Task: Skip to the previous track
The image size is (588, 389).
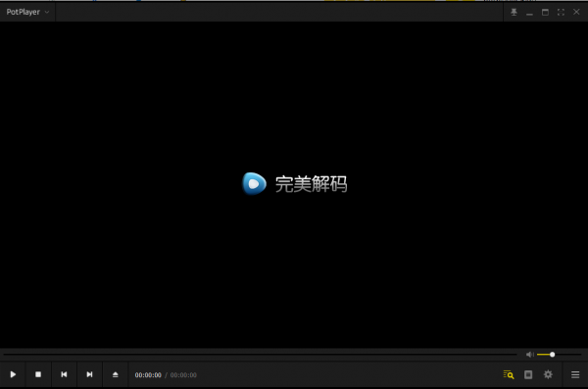Action: [64, 374]
